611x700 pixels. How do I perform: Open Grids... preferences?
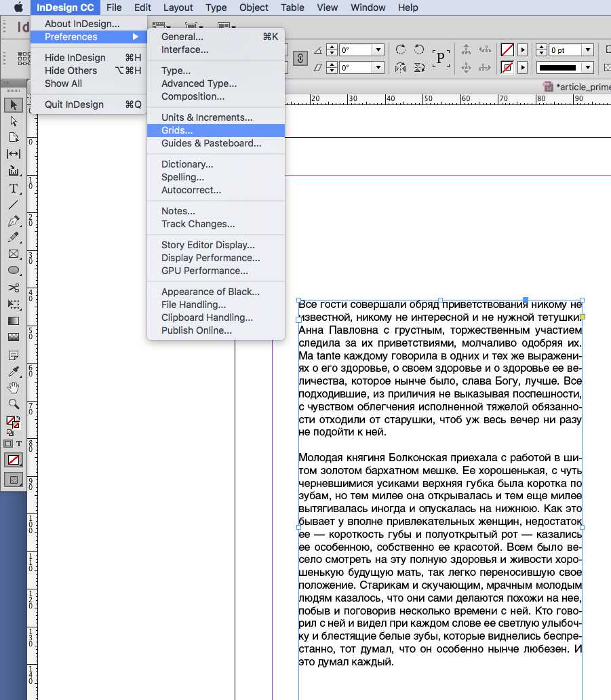click(177, 130)
